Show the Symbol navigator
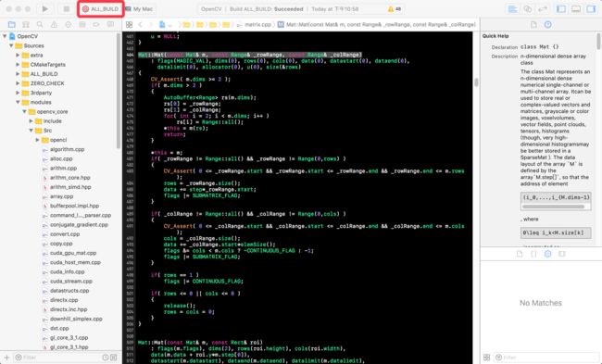This screenshot has width=602, height=364. coord(26,25)
